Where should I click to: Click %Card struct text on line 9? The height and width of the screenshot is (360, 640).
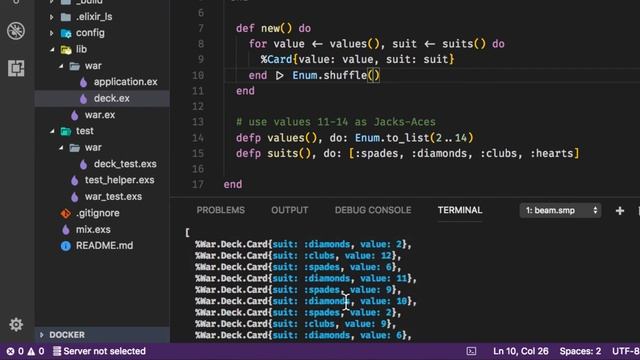coord(277,60)
